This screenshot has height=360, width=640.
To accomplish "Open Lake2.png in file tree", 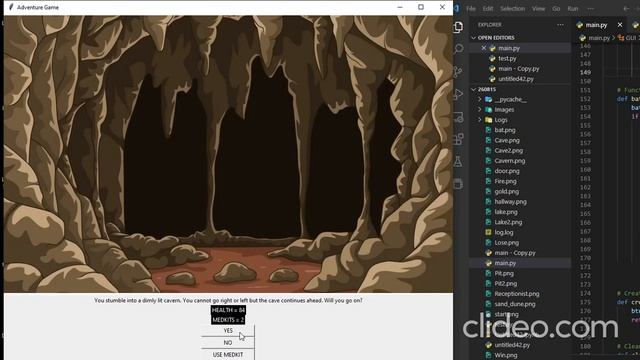I will [x=508, y=222].
